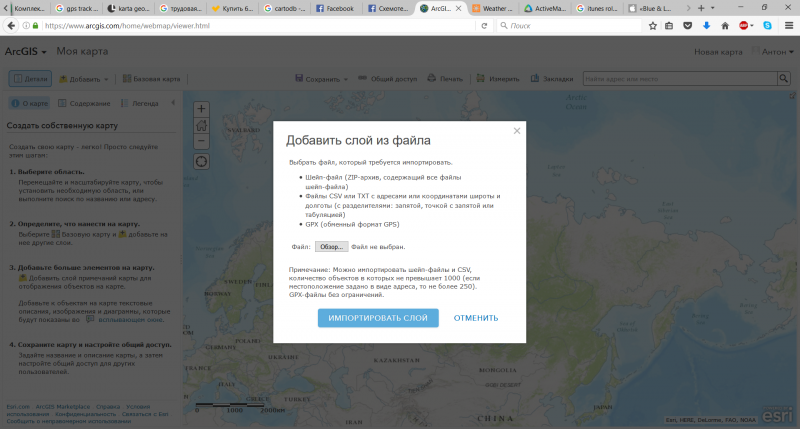Click Отменить in the dialog
Screen dimensions: 800x429
pyautogui.click(x=476, y=318)
